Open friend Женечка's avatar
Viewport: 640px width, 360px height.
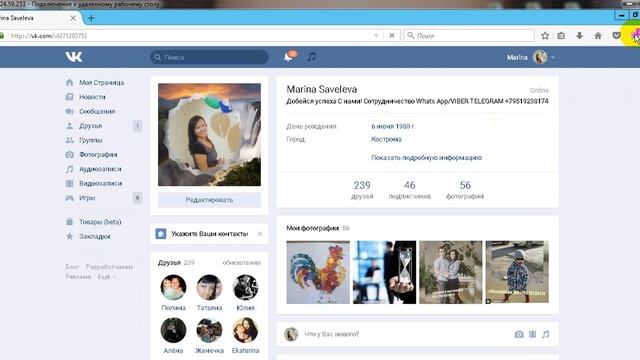click(209, 330)
